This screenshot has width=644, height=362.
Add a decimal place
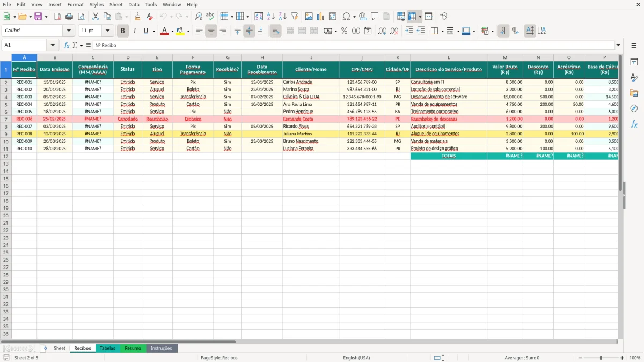pos(382,31)
